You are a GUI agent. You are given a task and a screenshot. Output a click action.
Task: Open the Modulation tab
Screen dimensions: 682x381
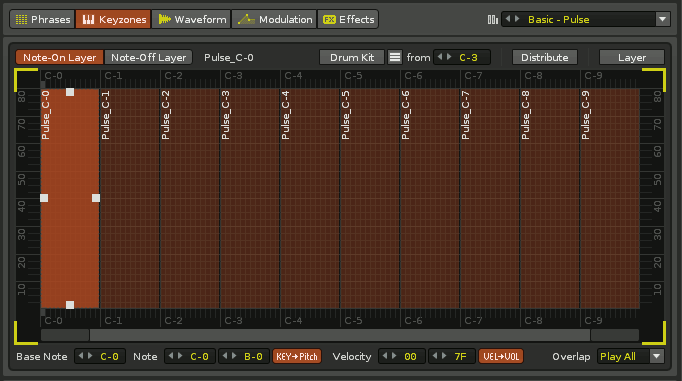click(274, 20)
